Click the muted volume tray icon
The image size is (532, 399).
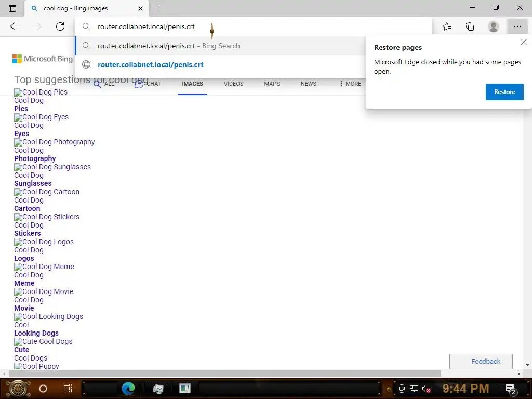pos(426,389)
